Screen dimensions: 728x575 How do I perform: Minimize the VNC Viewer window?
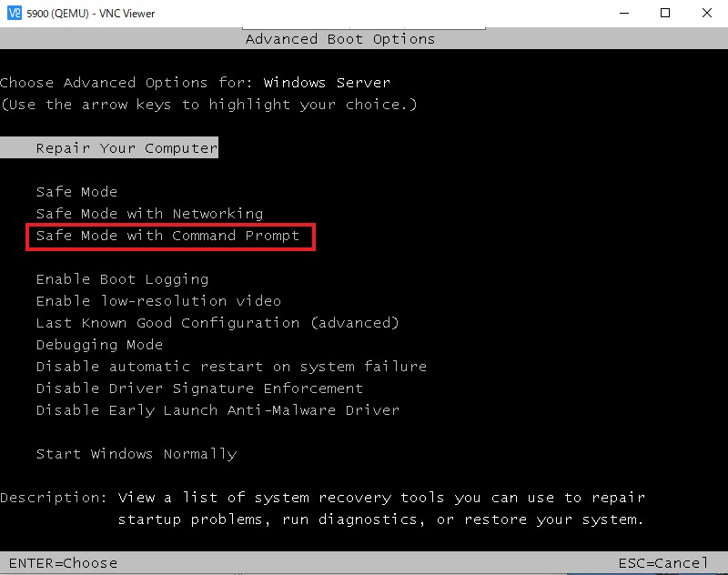(x=624, y=13)
